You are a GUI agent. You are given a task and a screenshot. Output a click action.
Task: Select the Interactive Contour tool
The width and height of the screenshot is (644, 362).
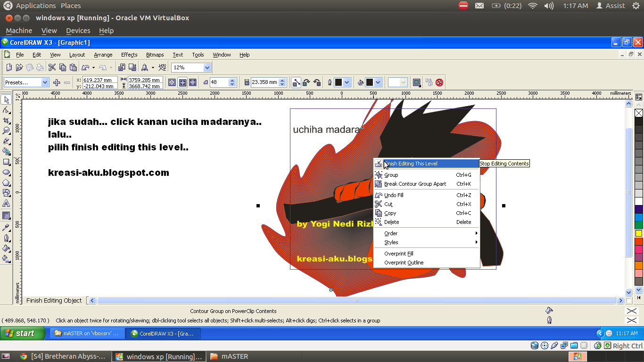7,215
